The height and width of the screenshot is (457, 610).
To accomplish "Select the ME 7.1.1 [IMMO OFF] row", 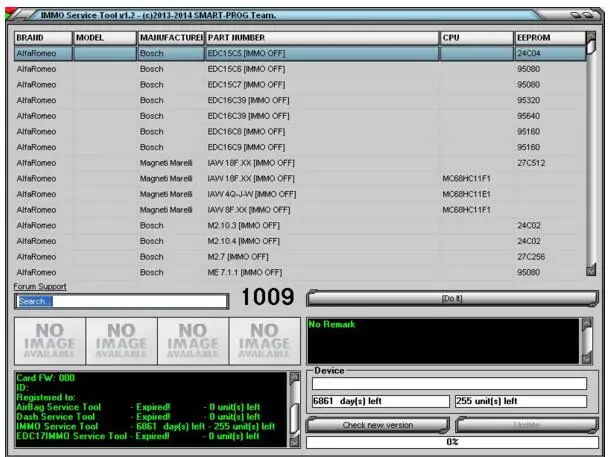I will 300,272.
